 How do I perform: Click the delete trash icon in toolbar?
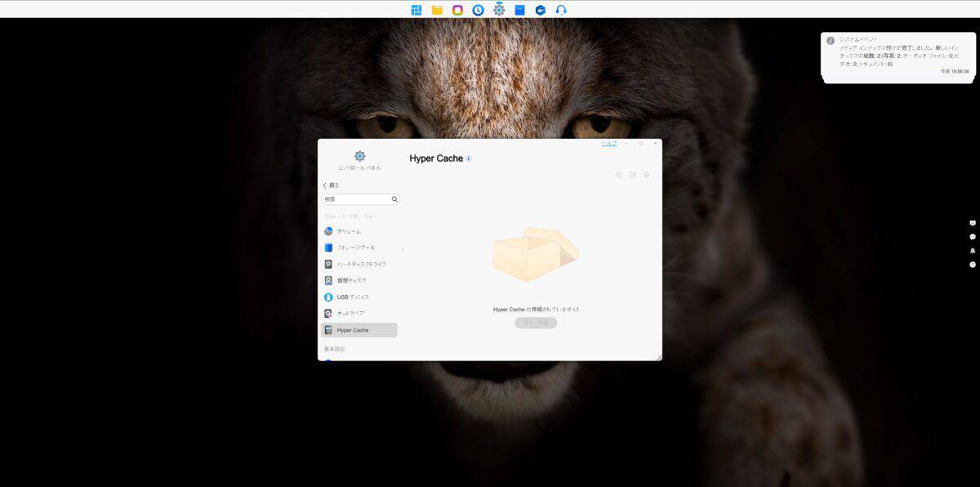tap(647, 175)
